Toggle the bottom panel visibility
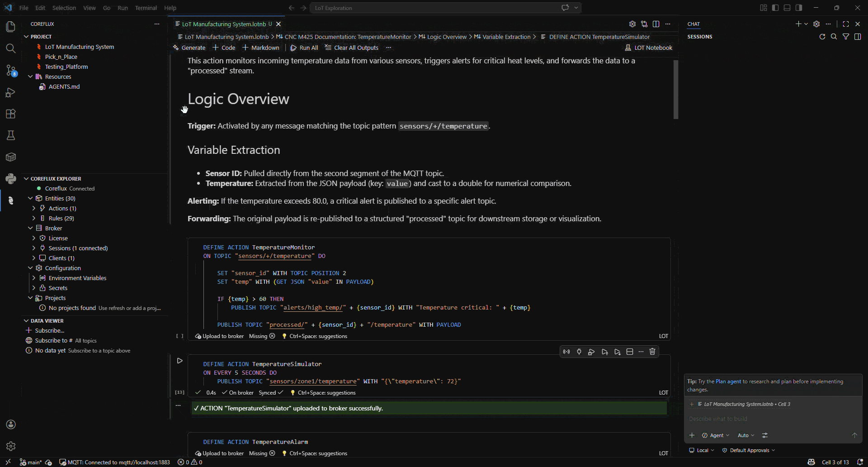Screen dimensions: 868x467 click(787, 8)
